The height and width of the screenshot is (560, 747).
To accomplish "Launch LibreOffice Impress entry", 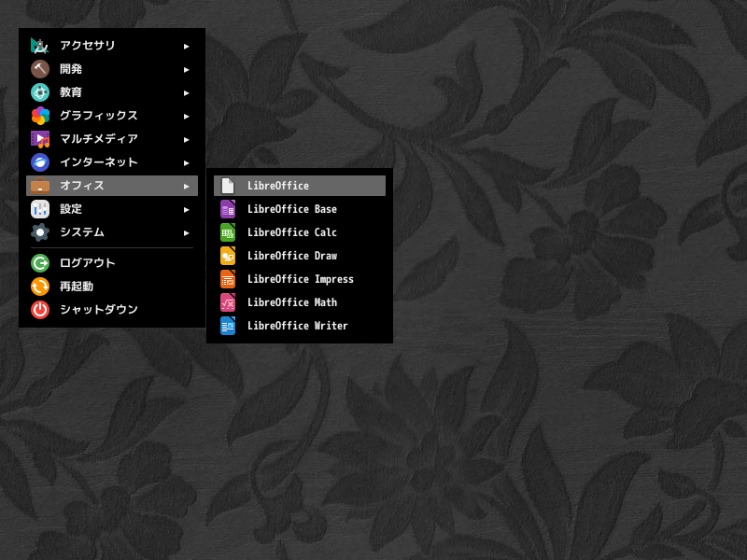I will point(300,279).
